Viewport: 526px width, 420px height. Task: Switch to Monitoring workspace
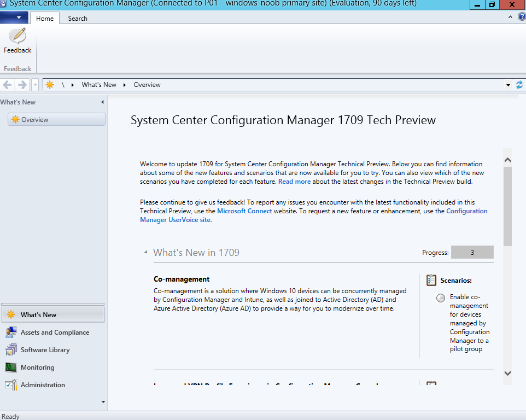[x=53, y=367]
